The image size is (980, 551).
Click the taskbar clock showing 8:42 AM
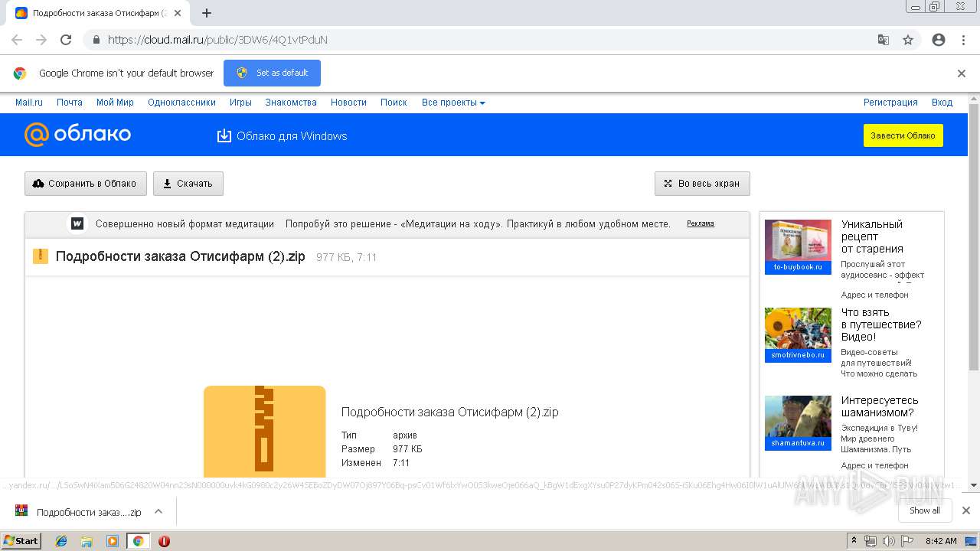coord(941,541)
